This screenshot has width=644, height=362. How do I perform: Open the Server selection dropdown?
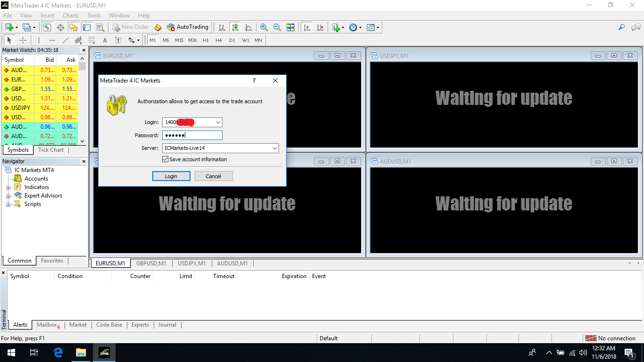click(275, 148)
